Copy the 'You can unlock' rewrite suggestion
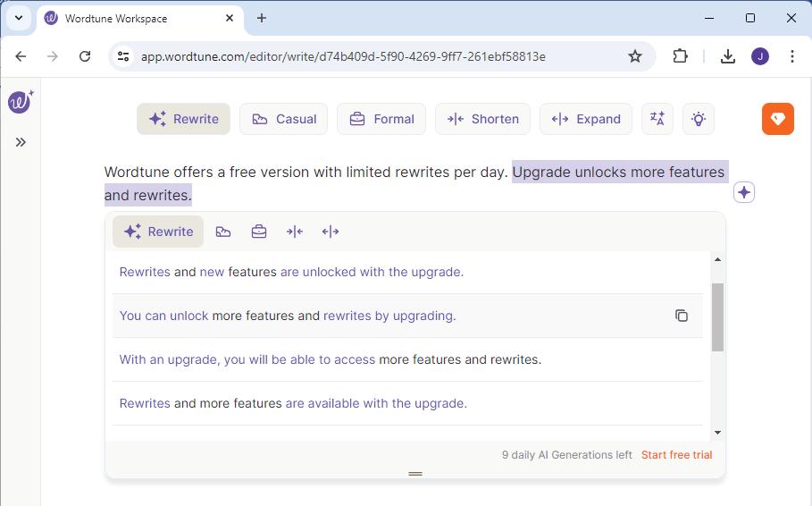Image resolution: width=812 pixels, height=506 pixels. pos(682,316)
